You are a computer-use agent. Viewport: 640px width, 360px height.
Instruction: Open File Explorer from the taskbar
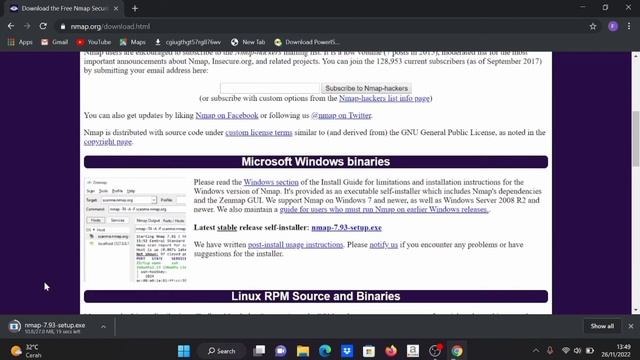[x=303, y=351]
